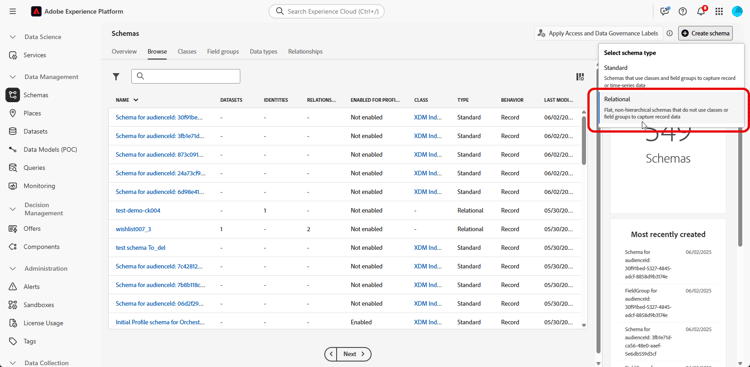This screenshot has width=750, height=367.
Task: Click the Create schema button
Action: tap(706, 33)
